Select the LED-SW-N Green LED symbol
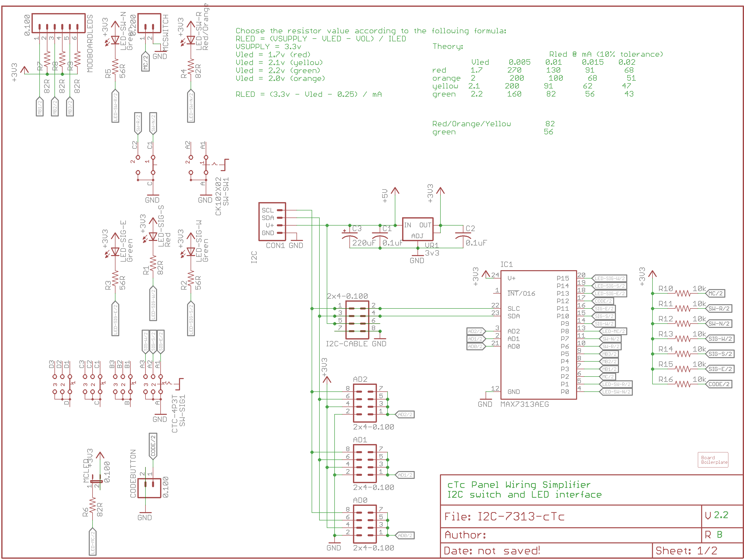Viewport: 744px width, 560px height. pyautogui.click(x=114, y=40)
